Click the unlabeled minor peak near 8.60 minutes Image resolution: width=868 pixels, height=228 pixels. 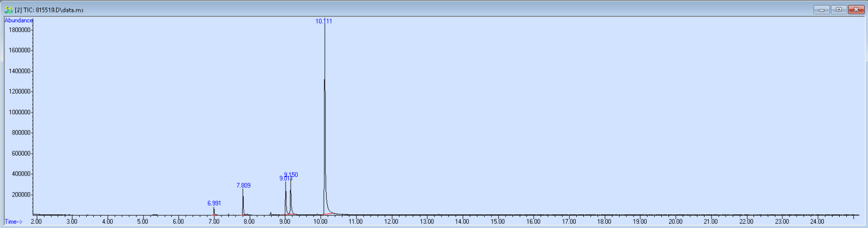(270, 213)
